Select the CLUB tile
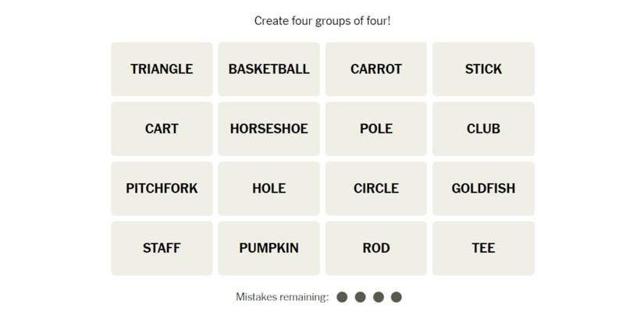This screenshot has width=644, height=322. (483, 129)
